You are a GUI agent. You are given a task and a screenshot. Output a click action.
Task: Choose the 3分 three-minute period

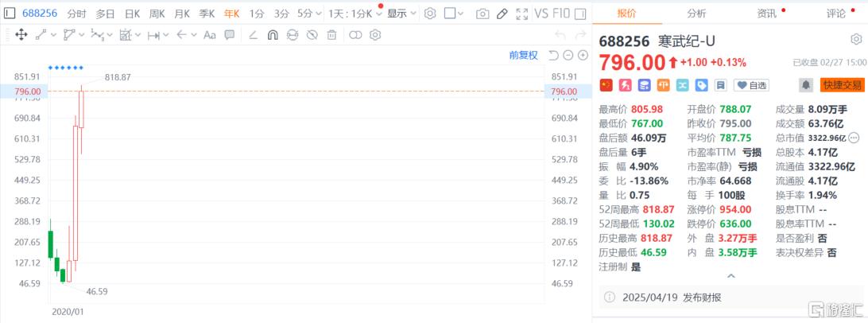click(x=281, y=14)
